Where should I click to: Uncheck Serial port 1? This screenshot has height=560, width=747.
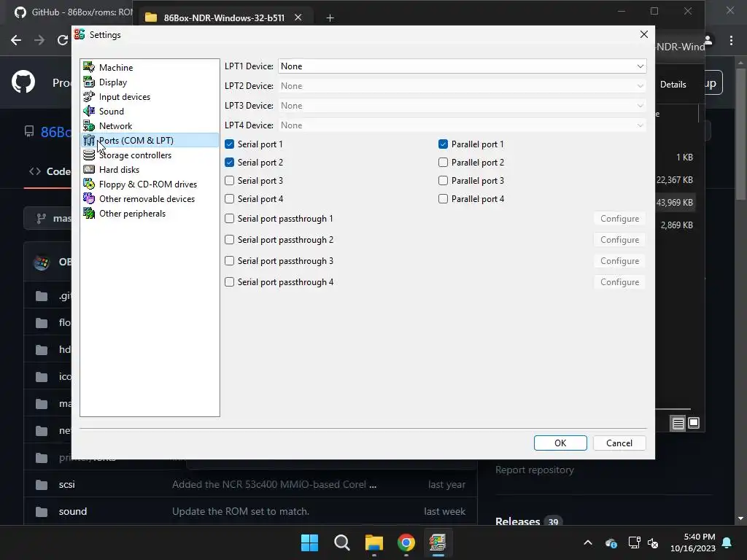(230, 144)
